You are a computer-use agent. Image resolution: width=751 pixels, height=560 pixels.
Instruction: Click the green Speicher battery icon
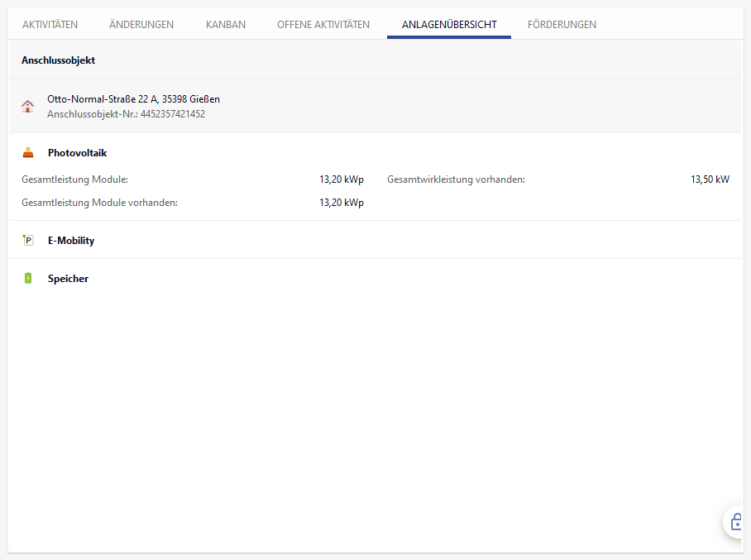[x=28, y=279]
